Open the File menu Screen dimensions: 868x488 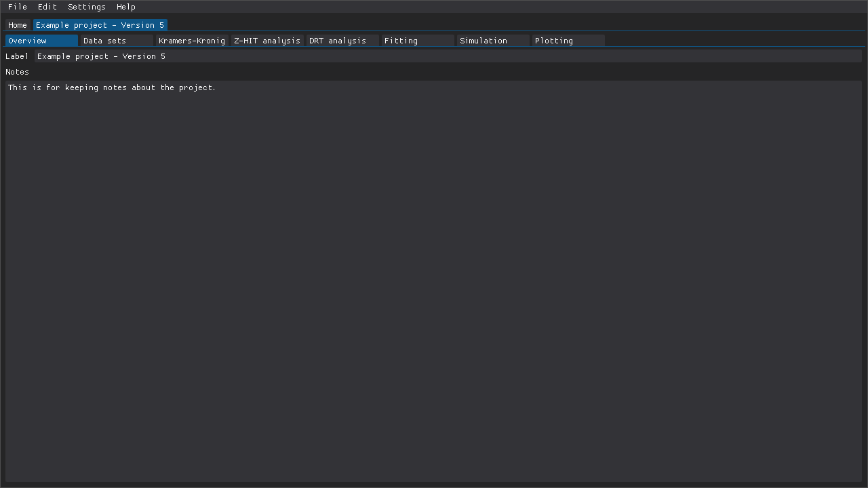pyautogui.click(x=18, y=7)
